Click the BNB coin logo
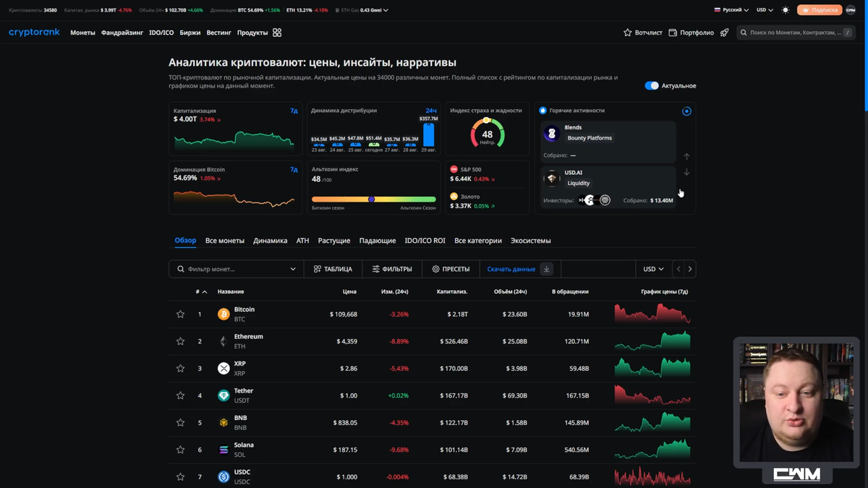 pos(224,423)
